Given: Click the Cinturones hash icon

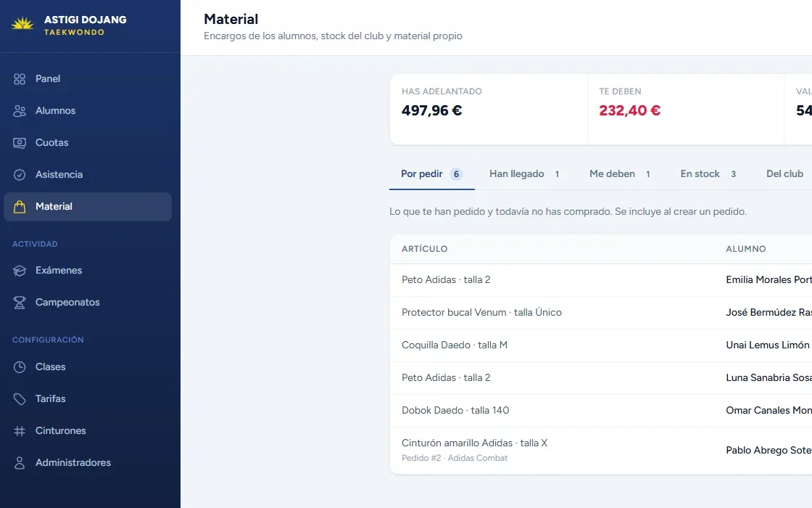Looking at the screenshot, I should (19, 431).
